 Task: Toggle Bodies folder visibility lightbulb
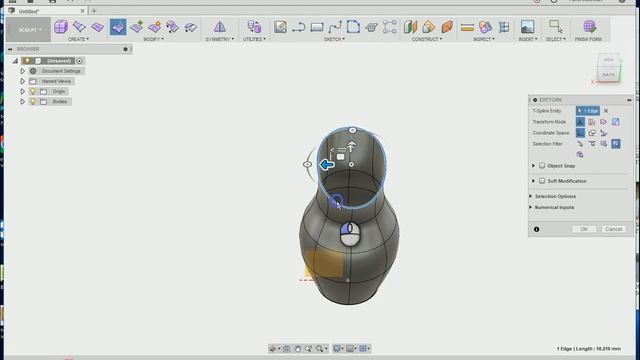pyautogui.click(x=33, y=102)
